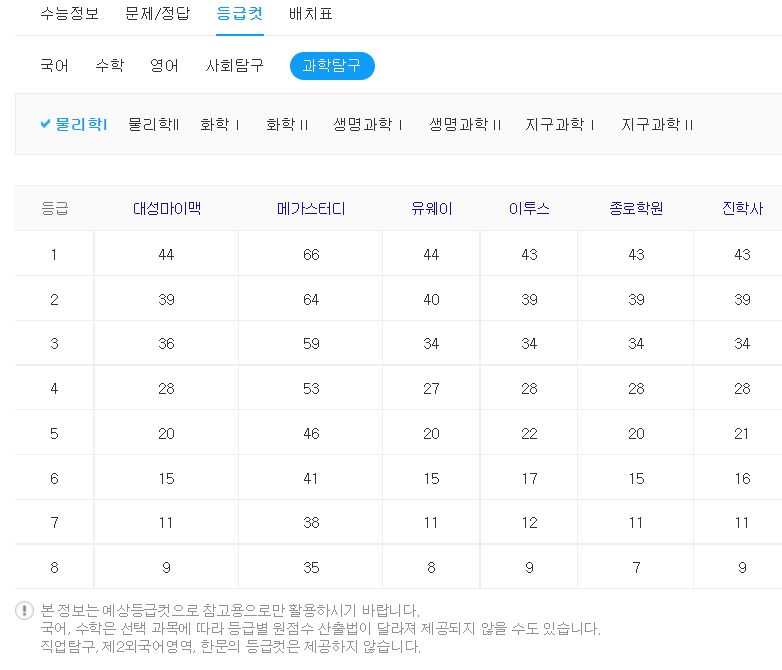Open the 배치표 tab
Screen dimensions: 782x670
click(x=310, y=13)
